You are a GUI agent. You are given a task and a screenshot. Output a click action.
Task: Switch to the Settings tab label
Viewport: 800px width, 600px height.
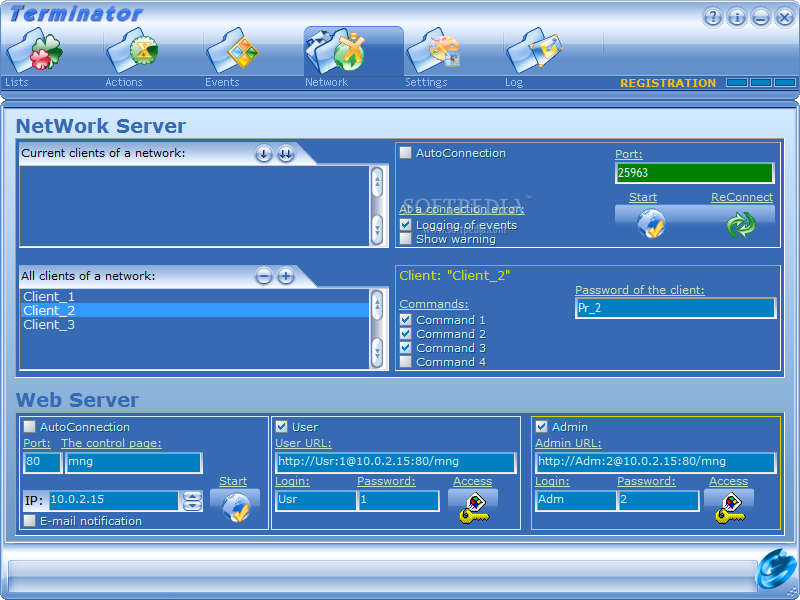426,82
